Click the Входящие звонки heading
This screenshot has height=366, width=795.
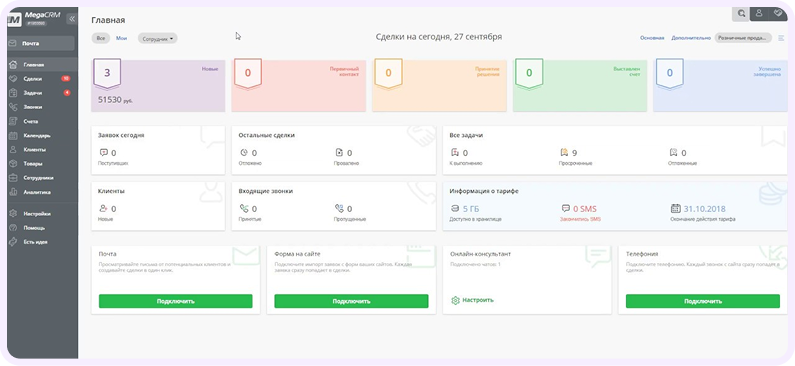tap(266, 191)
